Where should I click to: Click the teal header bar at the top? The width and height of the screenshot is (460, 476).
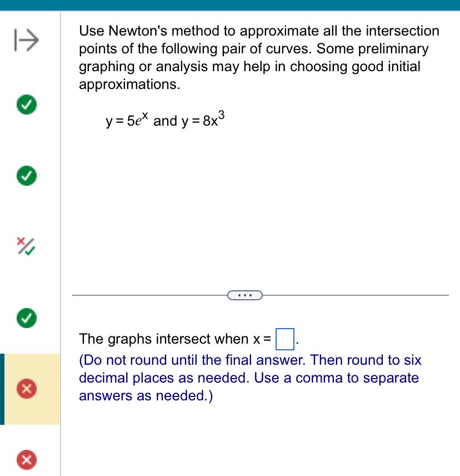pos(230,4)
